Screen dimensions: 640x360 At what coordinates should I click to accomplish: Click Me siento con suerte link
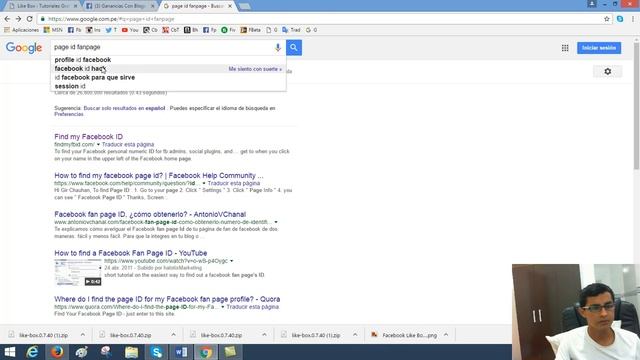(255, 69)
